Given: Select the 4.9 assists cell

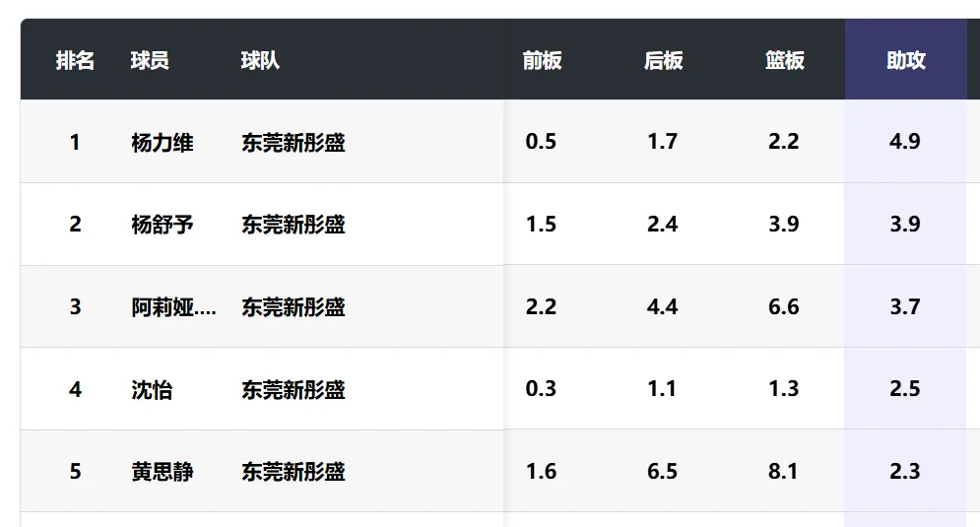Looking at the screenshot, I should [905, 141].
